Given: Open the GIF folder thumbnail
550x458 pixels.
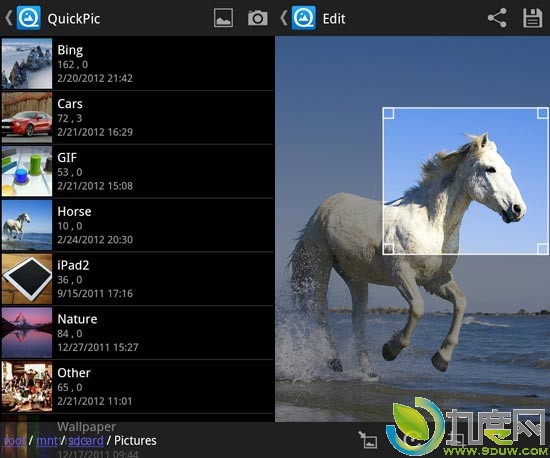Looking at the screenshot, I should point(27,171).
